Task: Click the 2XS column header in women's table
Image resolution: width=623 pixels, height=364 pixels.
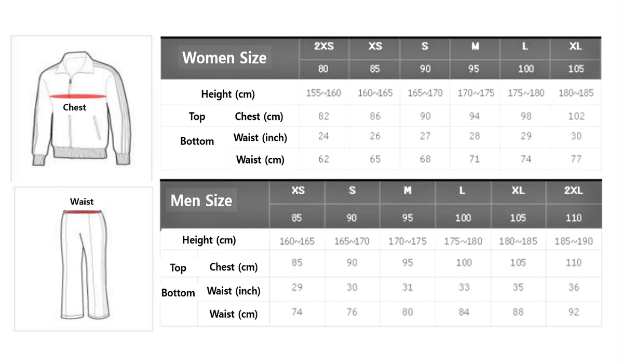Action: [x=324, y=46]
